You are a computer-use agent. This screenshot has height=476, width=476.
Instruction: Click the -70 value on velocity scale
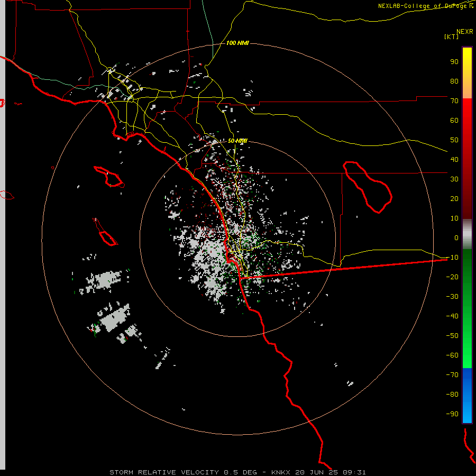click(x=452, y=375)
